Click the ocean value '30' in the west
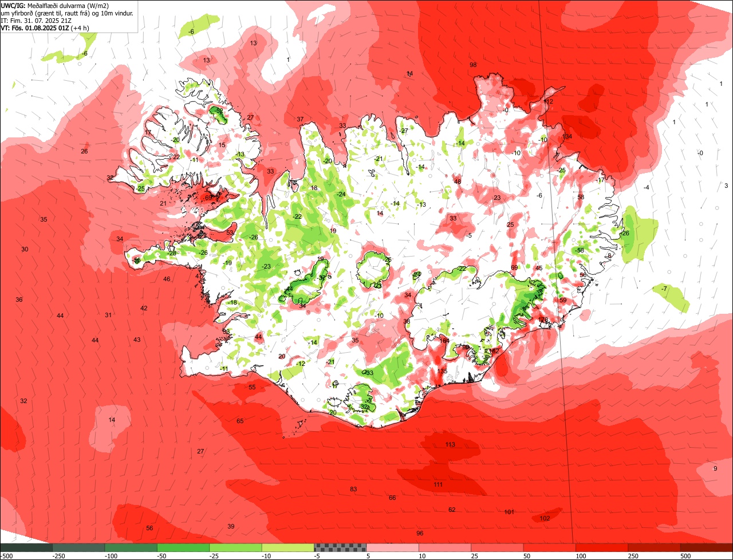The image size is (733, 560). (25, 249)
